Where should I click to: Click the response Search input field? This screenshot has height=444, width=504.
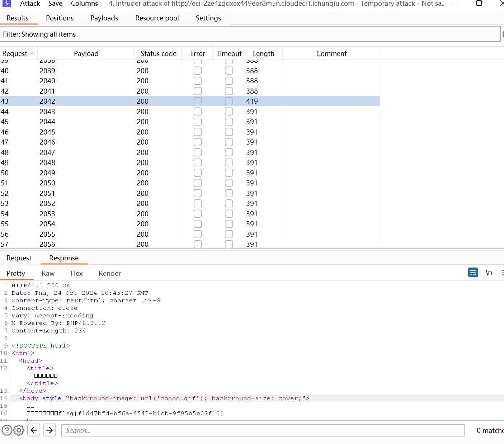[263, 430]
